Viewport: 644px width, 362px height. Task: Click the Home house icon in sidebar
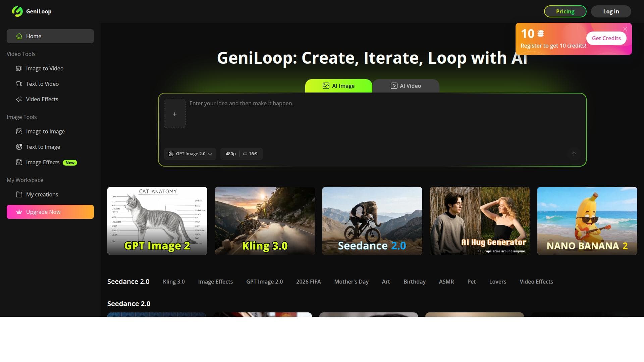tap(19, 36)
